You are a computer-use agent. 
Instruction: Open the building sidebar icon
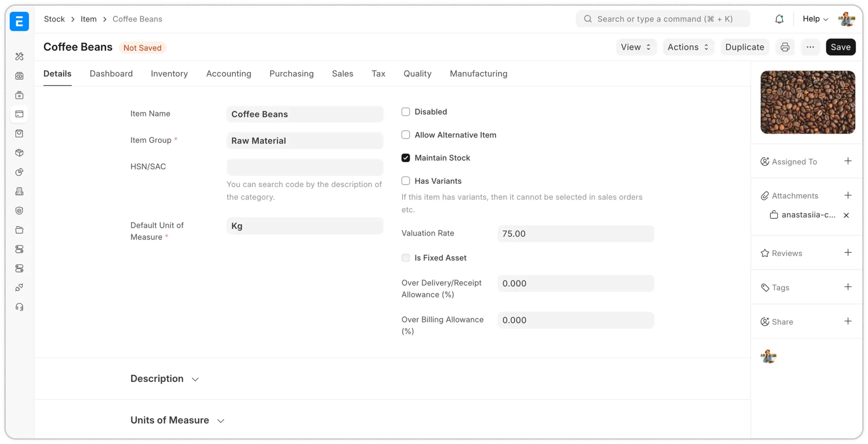[19, 191]
